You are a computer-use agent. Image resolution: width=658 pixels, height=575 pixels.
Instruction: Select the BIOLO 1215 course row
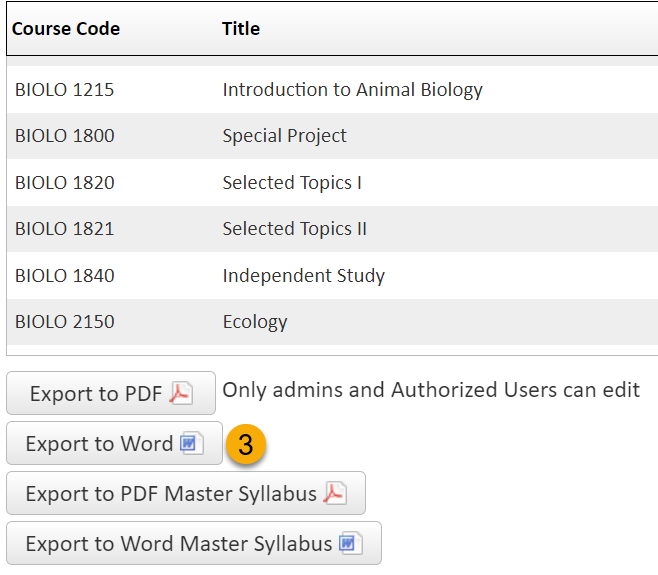(x=332, y=89)
